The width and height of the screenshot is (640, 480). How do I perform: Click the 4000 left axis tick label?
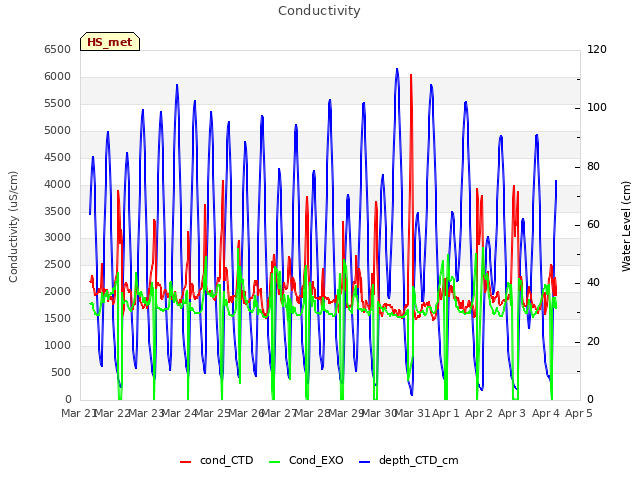(x=58, y=184)
